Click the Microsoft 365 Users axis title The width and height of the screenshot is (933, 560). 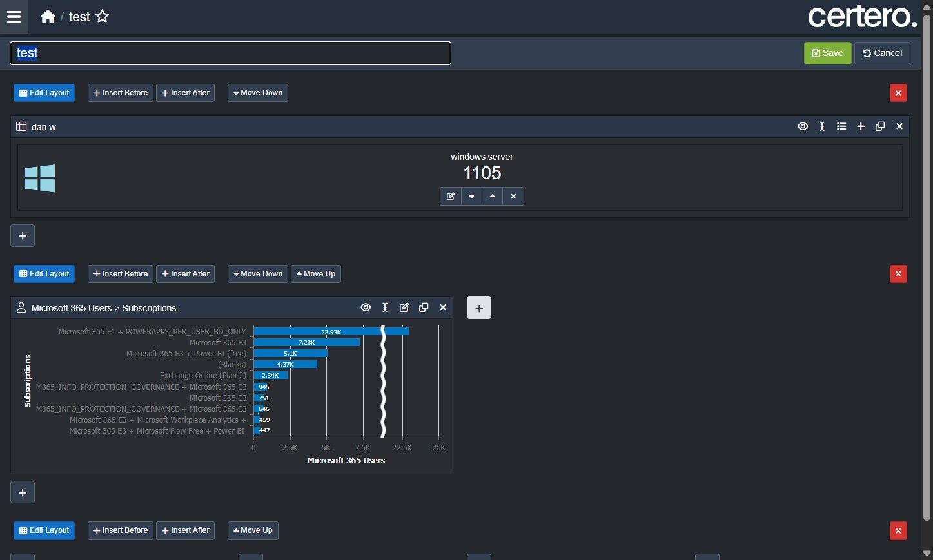[x=346, y=460]
